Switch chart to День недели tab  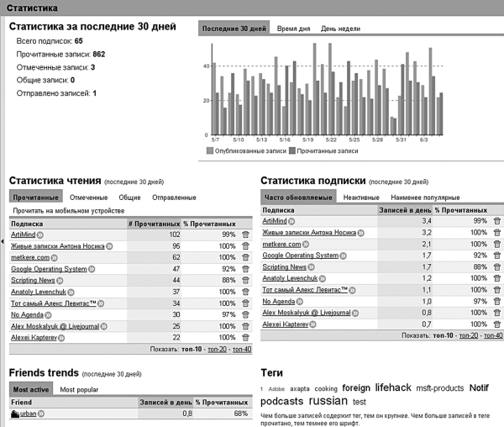(340, 29)
